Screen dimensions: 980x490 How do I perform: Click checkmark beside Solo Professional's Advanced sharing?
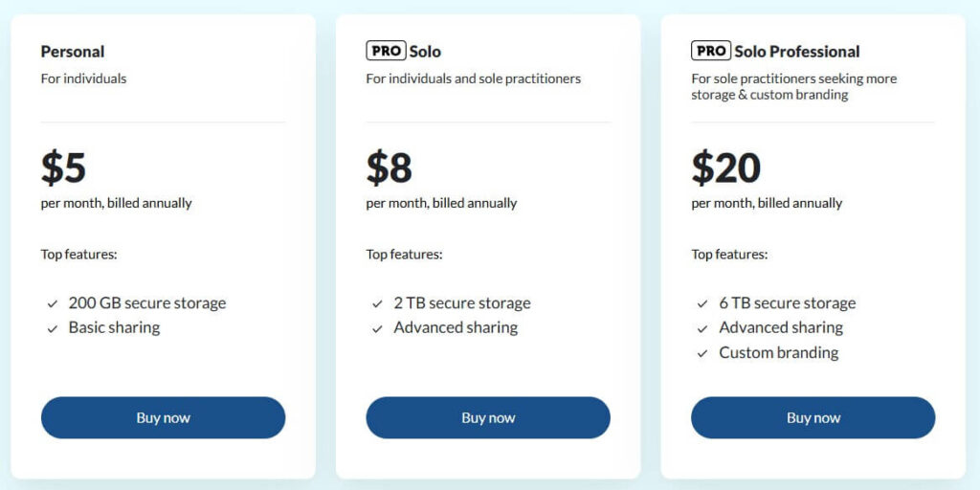[x=703, y=328]
